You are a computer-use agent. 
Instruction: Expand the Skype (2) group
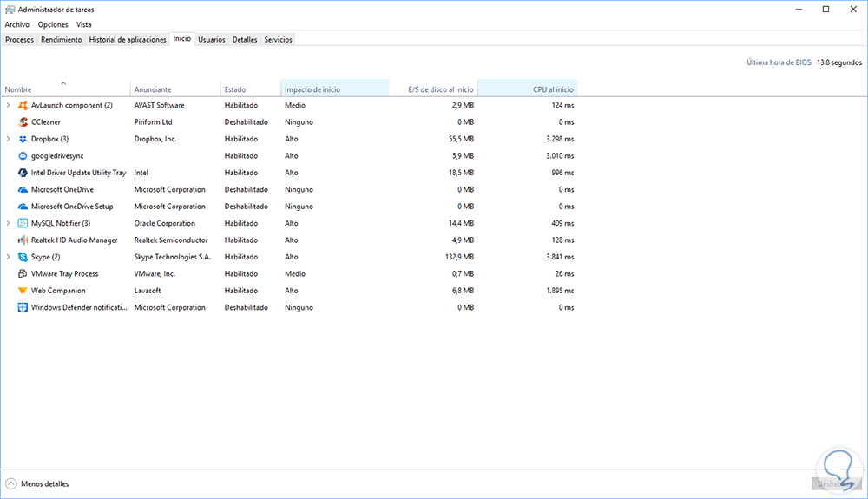pos(8,257)
